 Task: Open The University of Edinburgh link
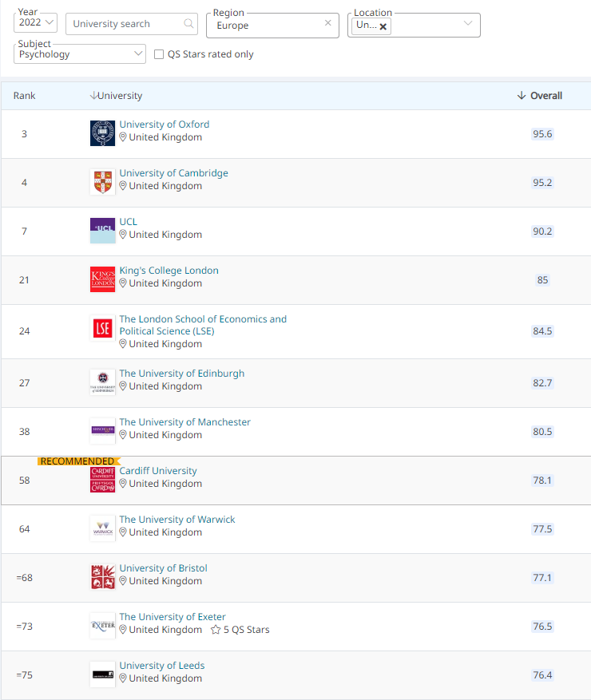[x=182, y=374]
